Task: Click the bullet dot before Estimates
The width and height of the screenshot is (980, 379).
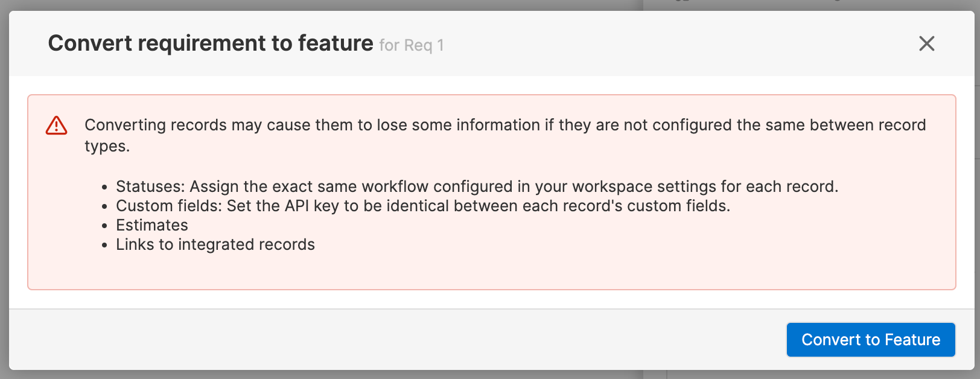Action: coord(104,226)
